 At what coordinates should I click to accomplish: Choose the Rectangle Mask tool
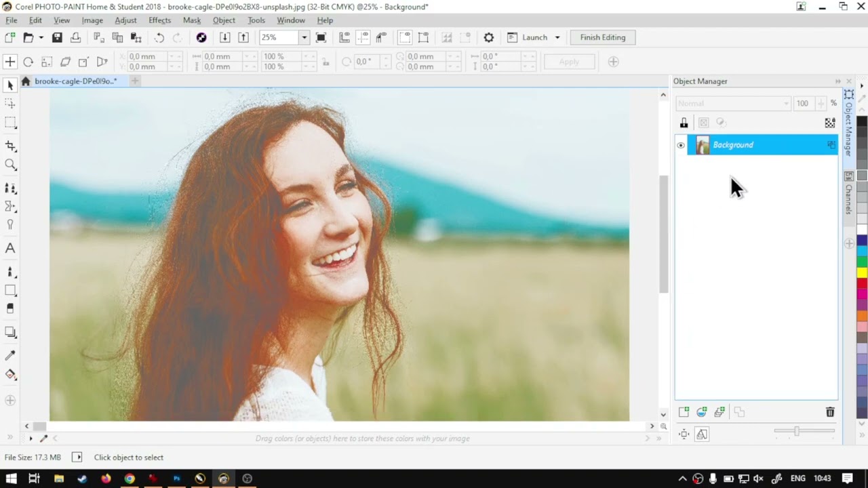(10, 123)
